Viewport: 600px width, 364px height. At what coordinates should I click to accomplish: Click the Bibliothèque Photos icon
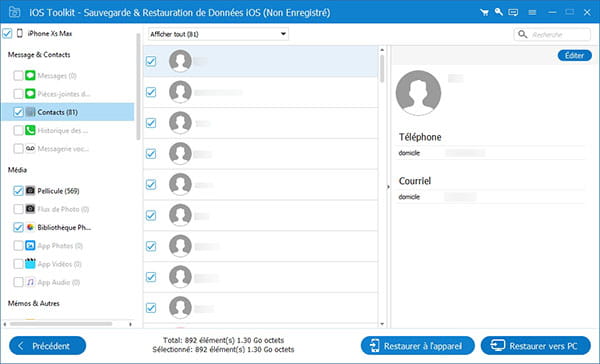click(x=30, y=227)
